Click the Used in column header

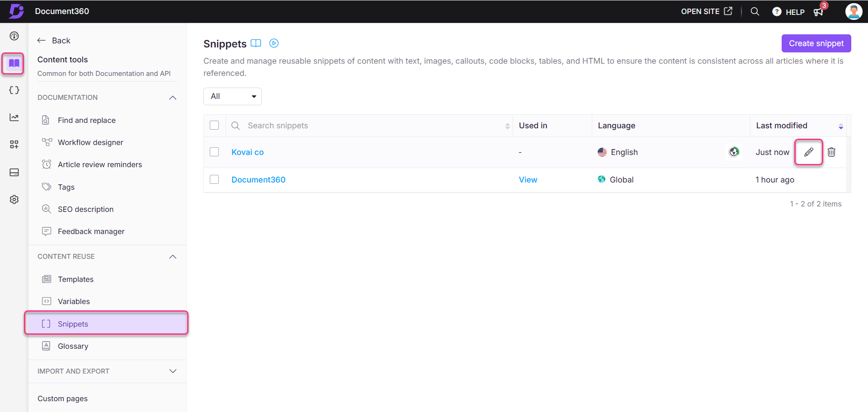pyautogui.click(x=533, y=126)
